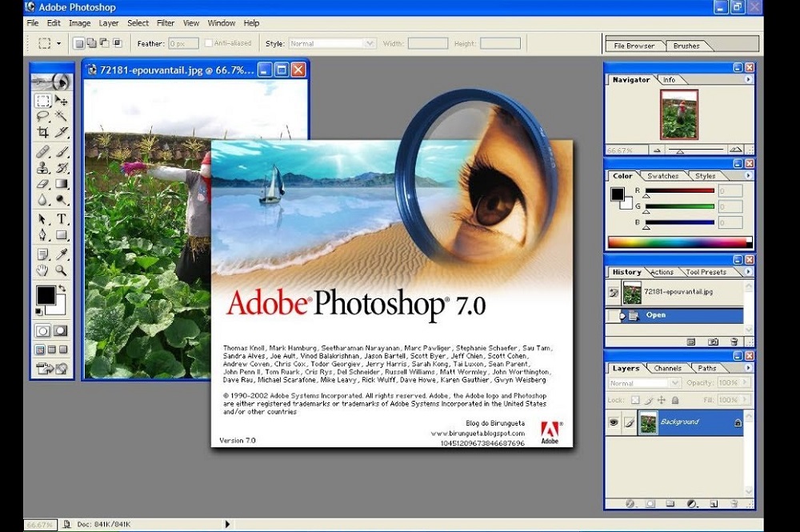Select the Eyedropper tool

[62, 254]
